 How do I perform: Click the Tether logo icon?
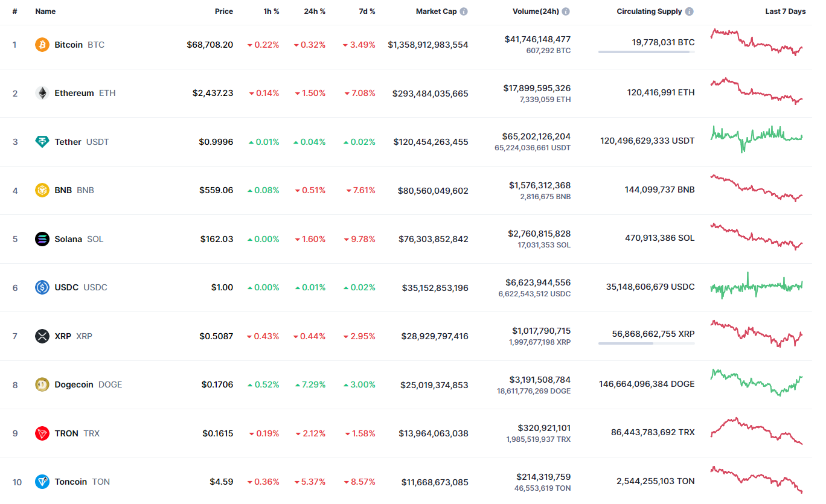tap(42, 142)
